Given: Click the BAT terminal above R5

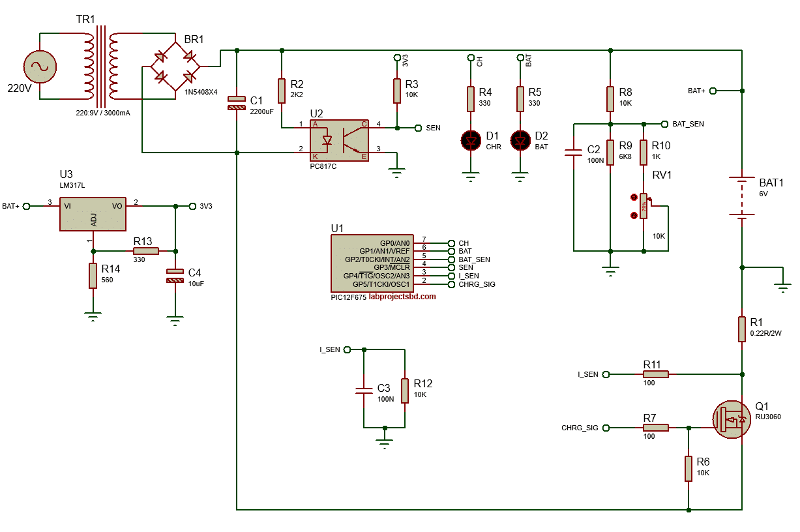Looking at the screenshot, I should click(x=520, y=57).
